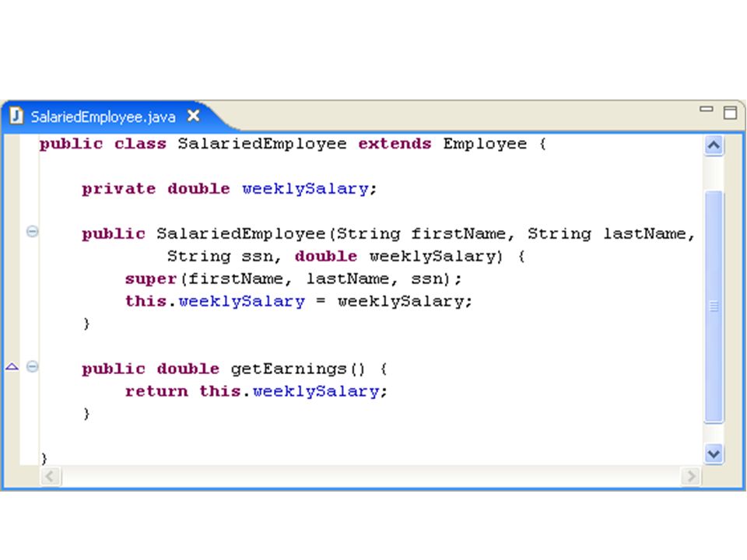
Task: Click 'private' keyword in the field declaration
Action: [118, 189]
